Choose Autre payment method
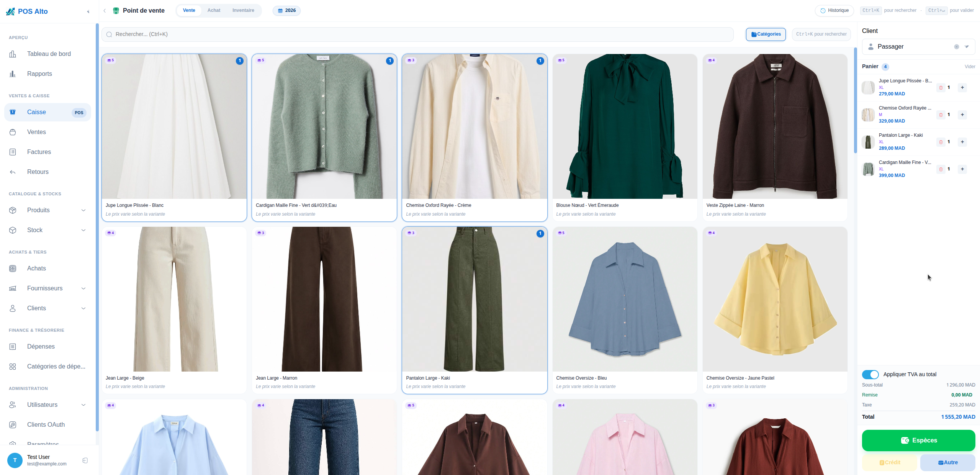The height and width of the screenshot is (475, 980). pos(948,463)
